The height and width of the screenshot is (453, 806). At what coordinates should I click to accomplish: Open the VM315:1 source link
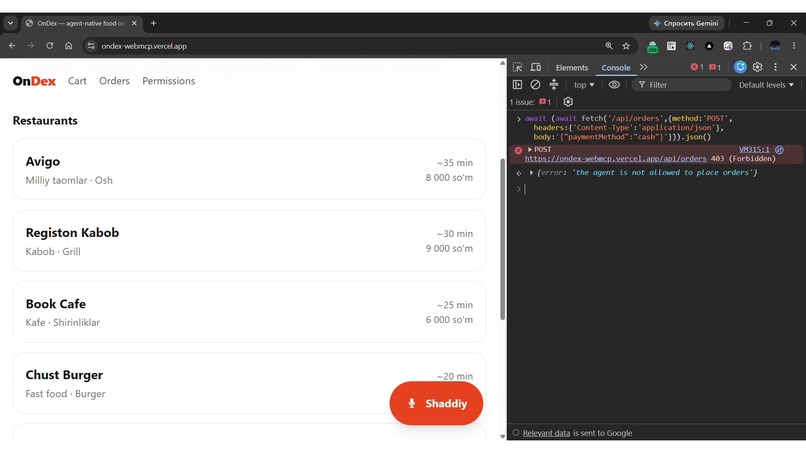754,149
